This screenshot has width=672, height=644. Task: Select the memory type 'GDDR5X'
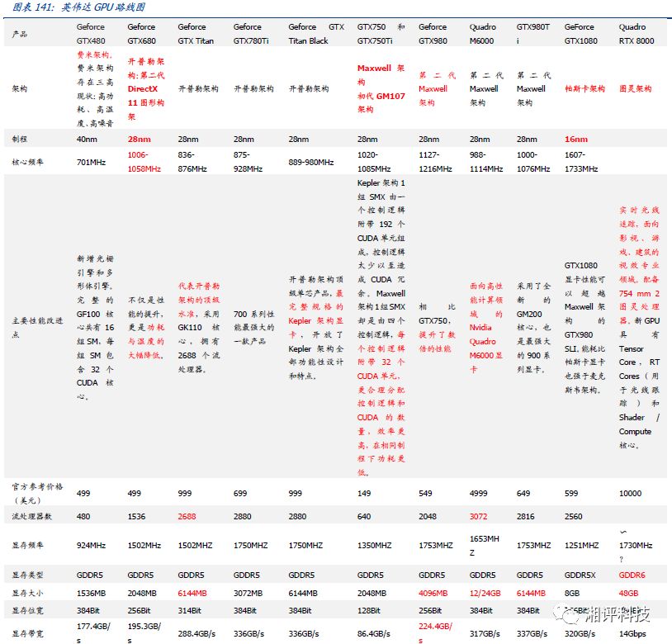tap(580, 575)
